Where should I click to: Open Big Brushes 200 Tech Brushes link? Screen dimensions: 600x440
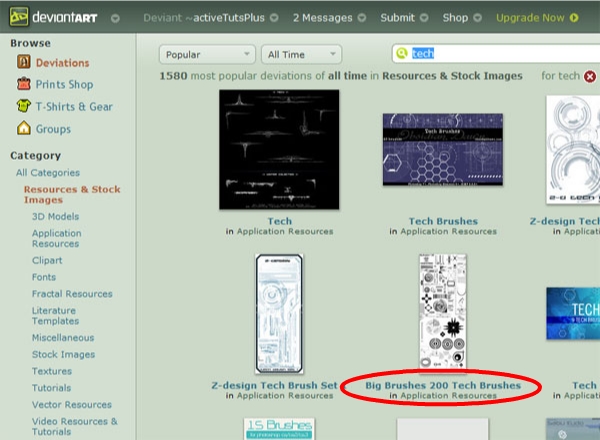click(x=443, y=385)
